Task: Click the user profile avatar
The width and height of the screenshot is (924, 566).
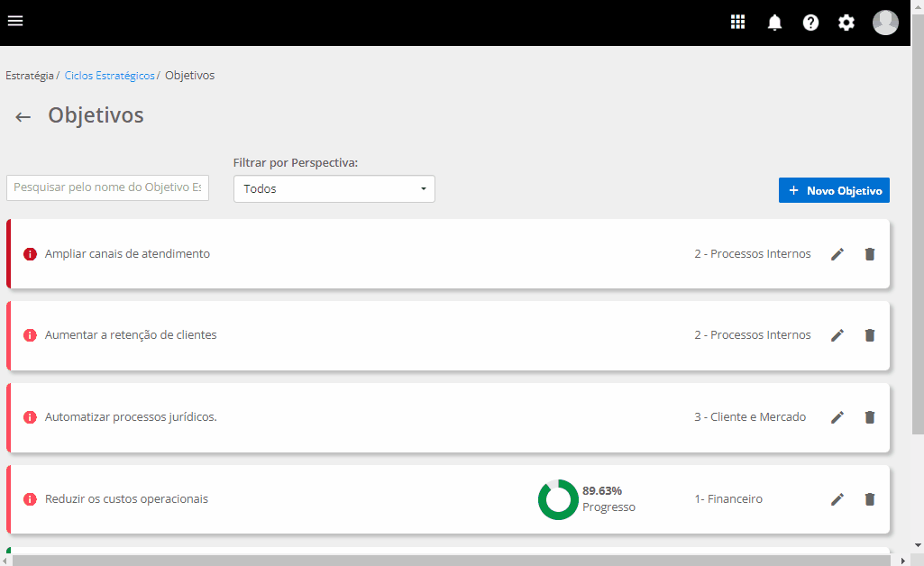Action: (x=885, y=23)
